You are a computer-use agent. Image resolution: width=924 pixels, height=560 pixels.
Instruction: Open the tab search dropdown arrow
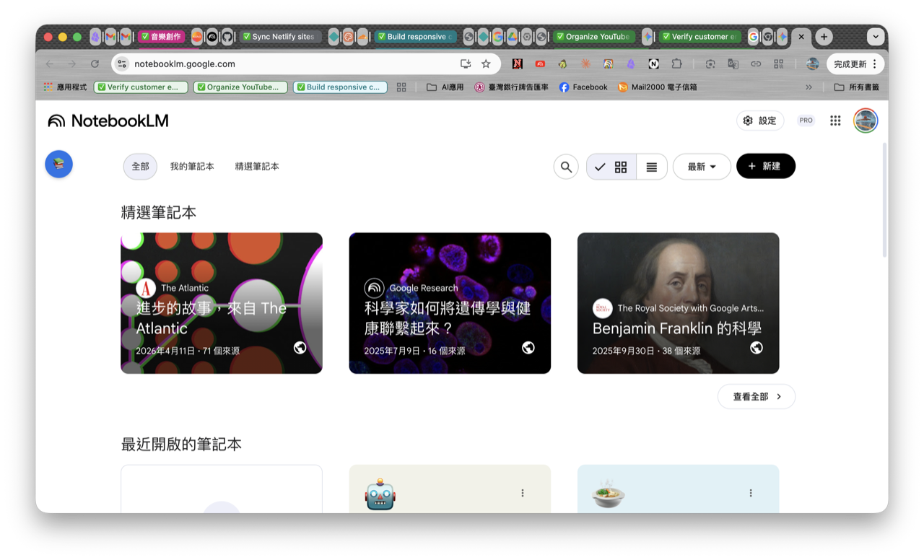(876, 36)
